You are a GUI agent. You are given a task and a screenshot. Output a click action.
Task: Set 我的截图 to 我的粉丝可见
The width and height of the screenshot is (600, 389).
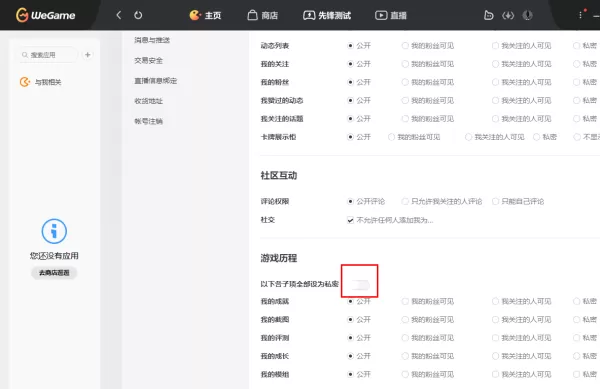[x=405, y=319]
